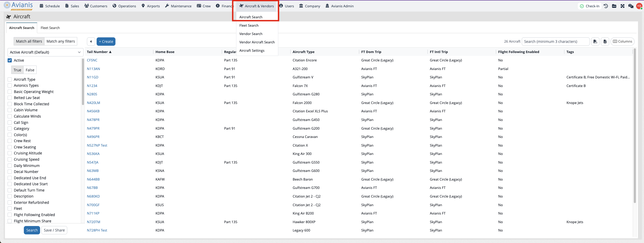Set the Active filter to False
The width and height of the screenshot is (644, 243).
tap(30, 70)
